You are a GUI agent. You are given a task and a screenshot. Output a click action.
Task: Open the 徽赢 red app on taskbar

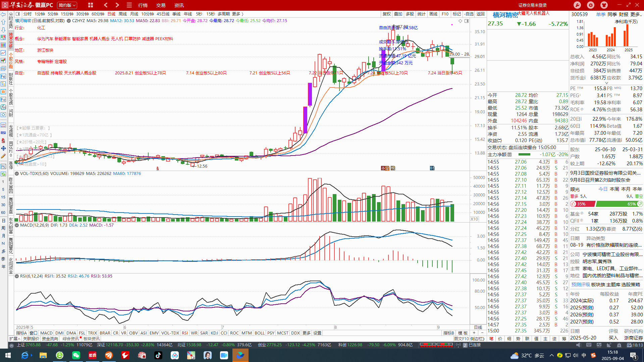pyautogui.click(x=93, y=355)
